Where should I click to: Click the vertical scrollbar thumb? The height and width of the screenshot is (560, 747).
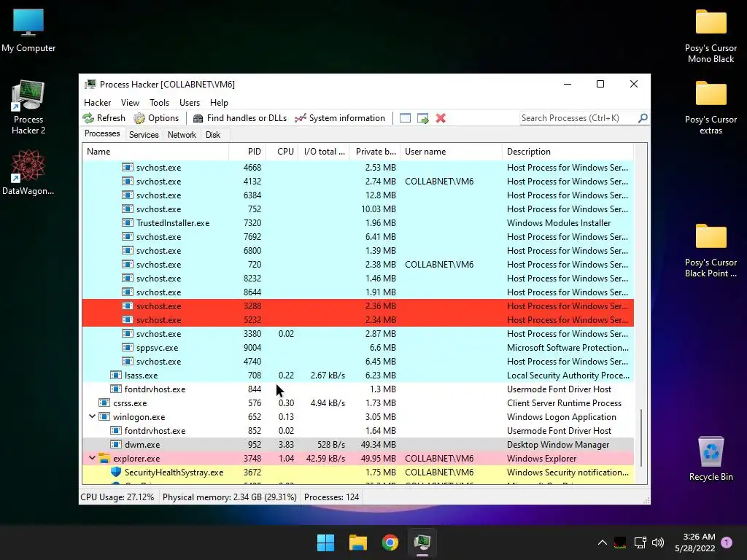pos(641,437)
